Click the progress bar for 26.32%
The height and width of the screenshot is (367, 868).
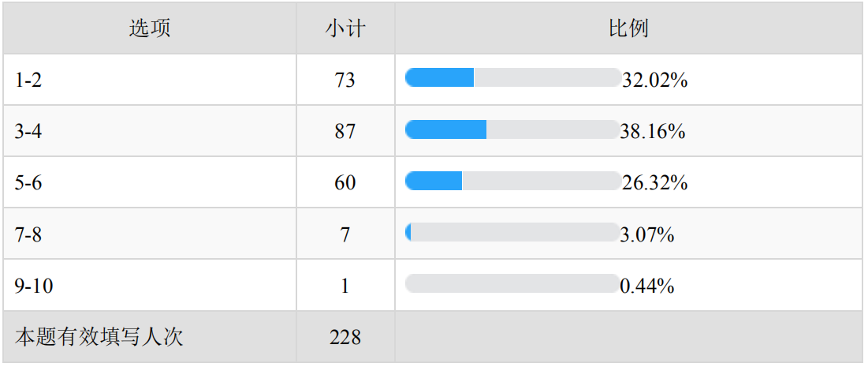tap(512, 182)
